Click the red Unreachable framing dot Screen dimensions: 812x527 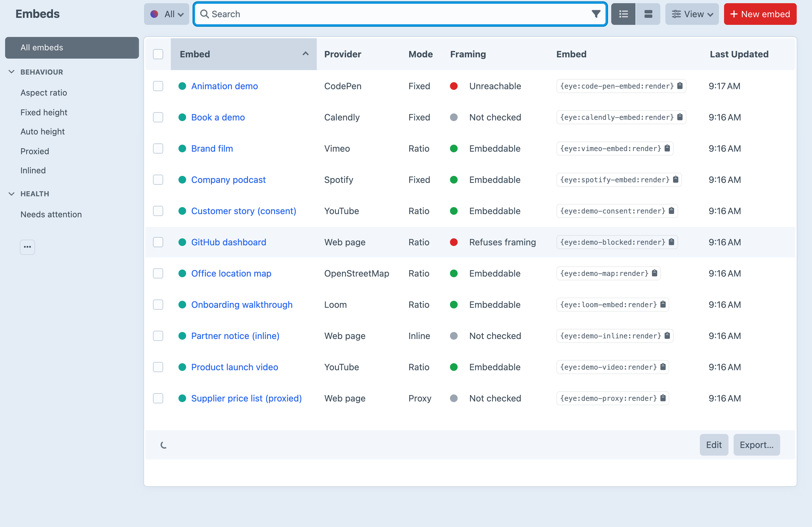pos(453,86)
